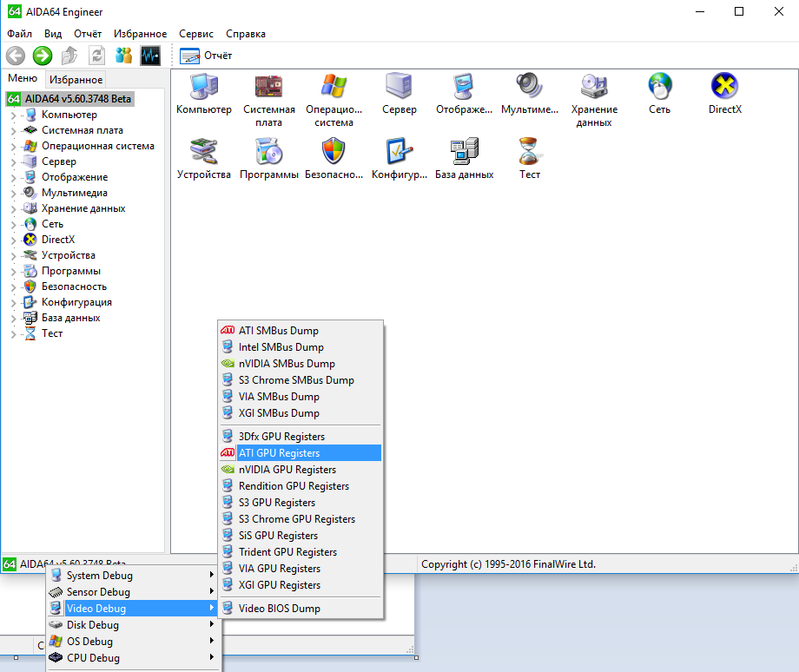Select База данных in the tree
Viewport: 799px width, 672px height.
71,318
